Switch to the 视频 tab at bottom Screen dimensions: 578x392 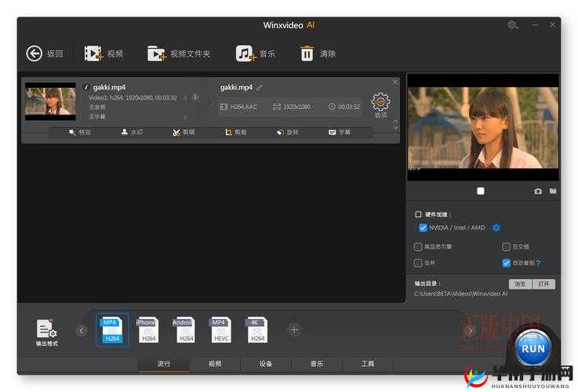[x=215, y=364]
